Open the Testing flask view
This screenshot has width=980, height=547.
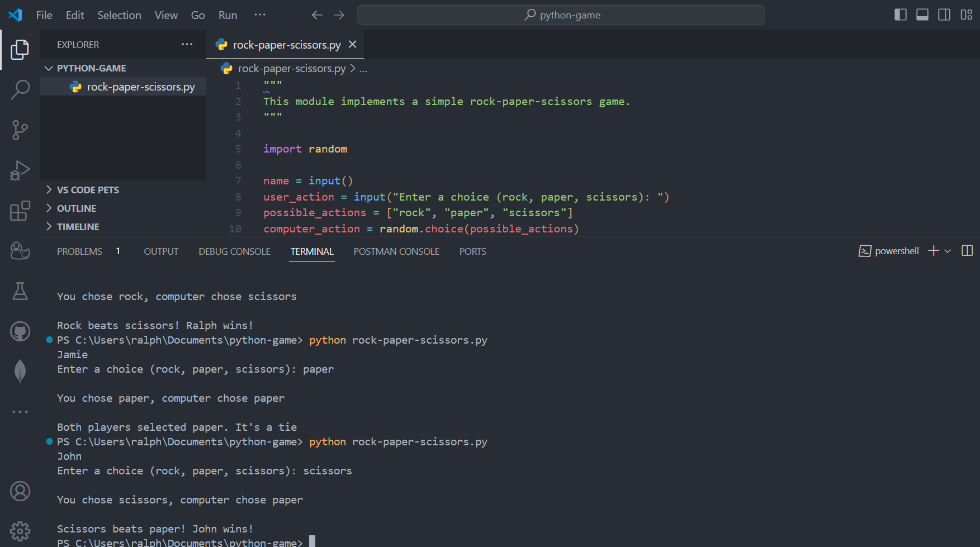click(x=20, y=291)
